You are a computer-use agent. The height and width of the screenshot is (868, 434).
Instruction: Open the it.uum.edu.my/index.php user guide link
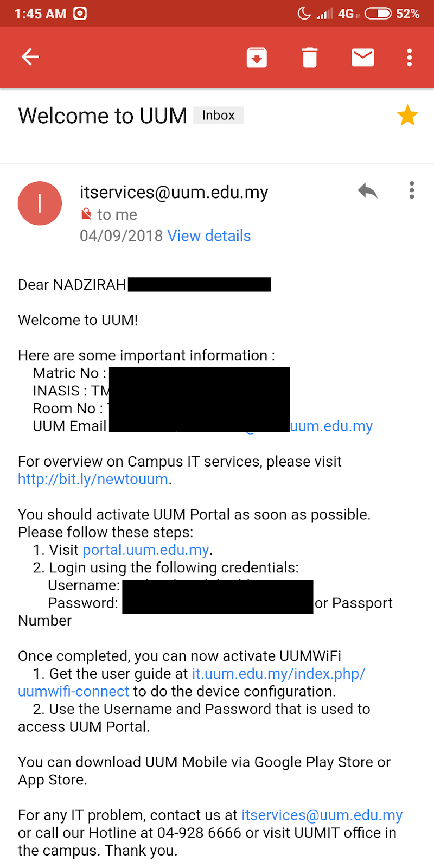[x=278, y=674]
